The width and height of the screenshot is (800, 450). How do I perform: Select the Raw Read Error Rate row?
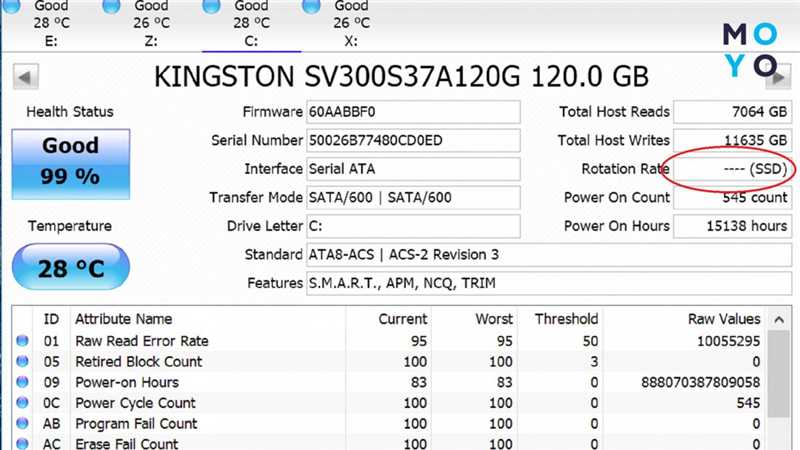[x=389, y=341]
